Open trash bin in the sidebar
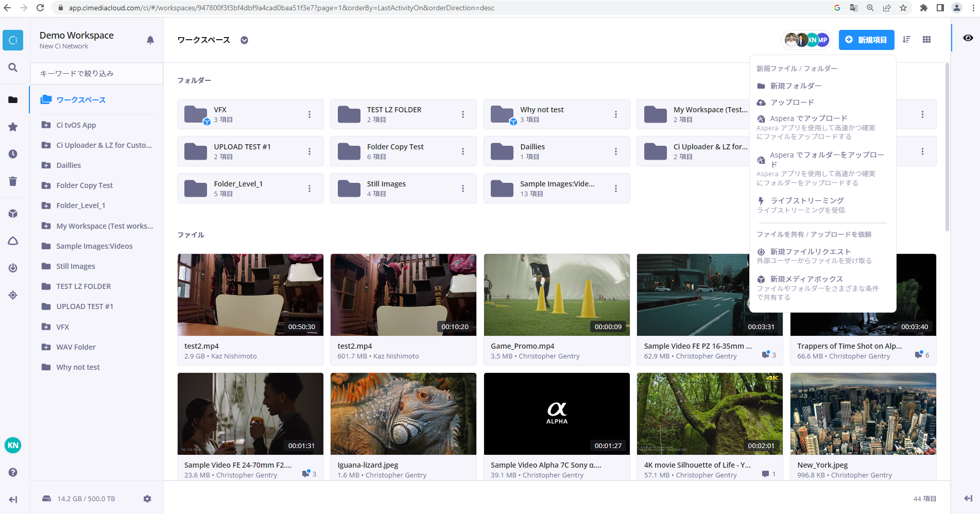 13,181
